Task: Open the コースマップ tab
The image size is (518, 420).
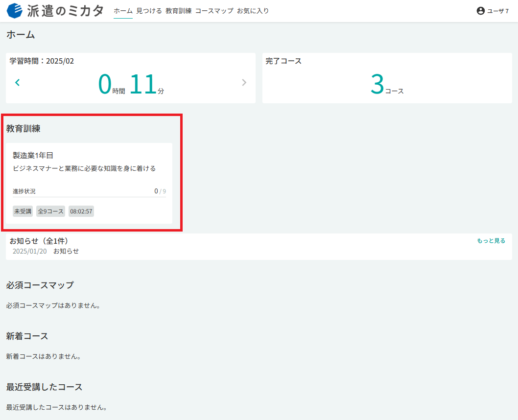Action: [x=214, y=11]
